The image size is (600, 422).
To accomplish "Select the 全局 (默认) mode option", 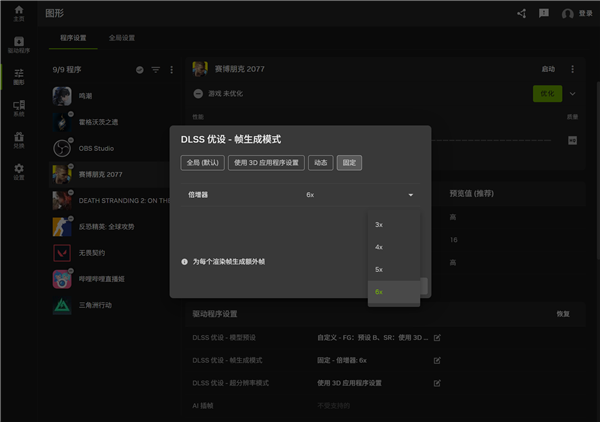I will (203, 162).
